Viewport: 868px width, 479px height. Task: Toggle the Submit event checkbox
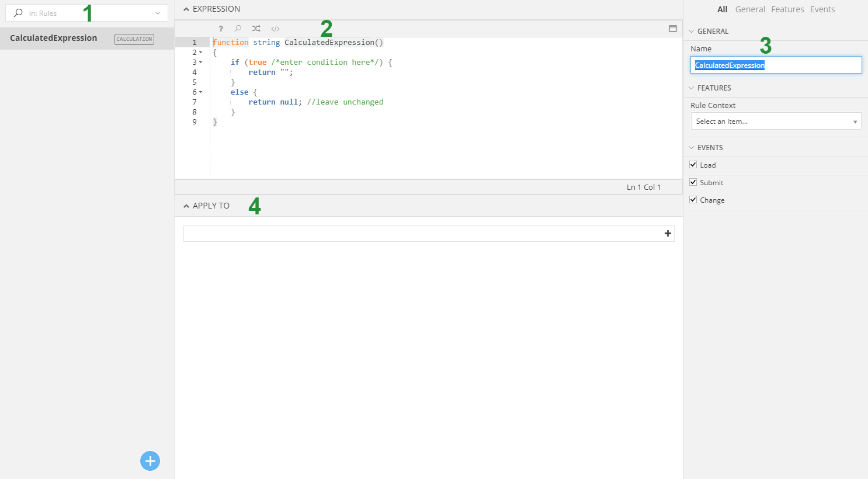pos(693,182)
